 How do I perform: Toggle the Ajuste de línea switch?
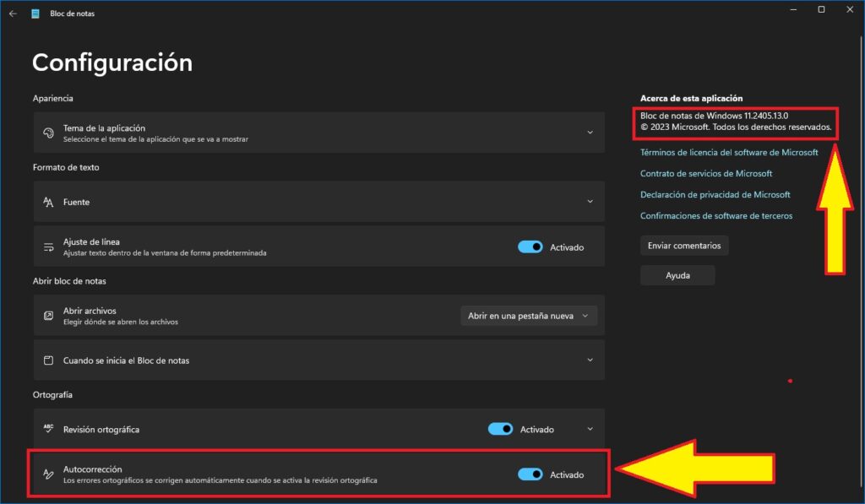(530, 247)
